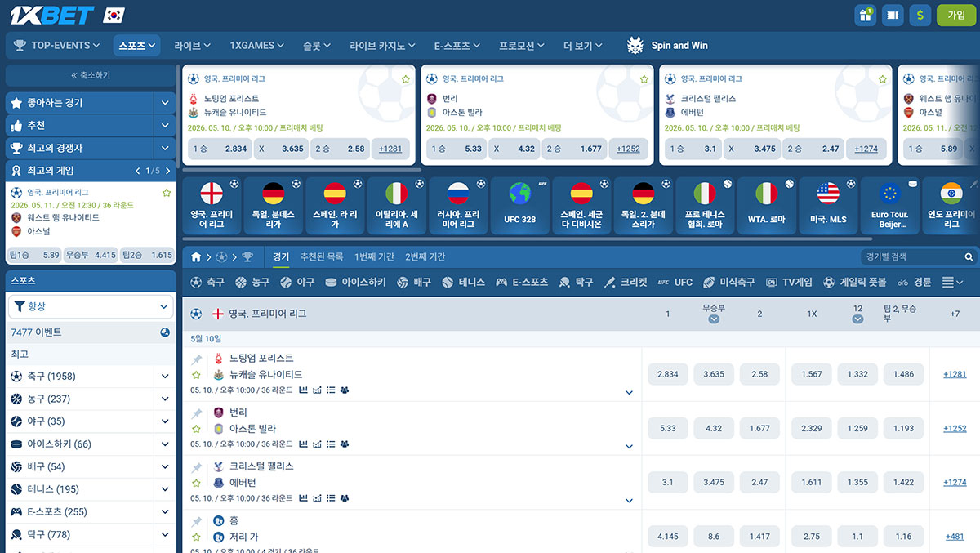Select England Premier League flag tile
980x553 pixels.
point(212,205)
